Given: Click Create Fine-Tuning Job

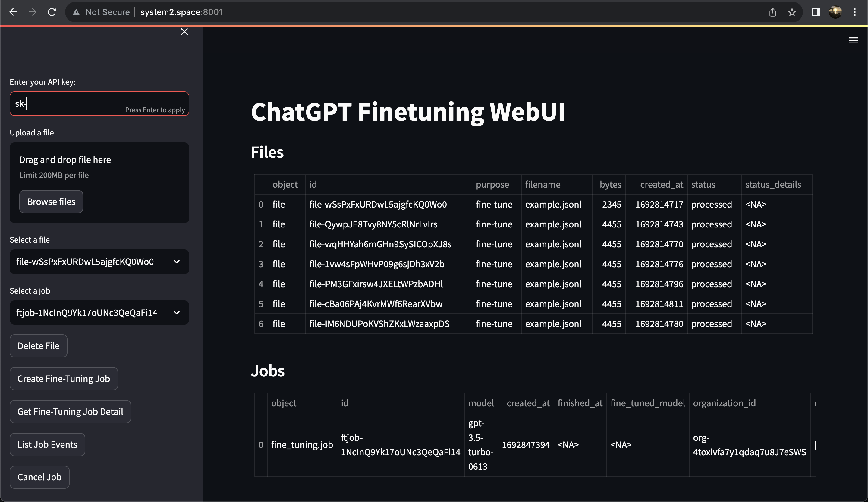Looking at the screenshot, I should click(x=64, y=379).
